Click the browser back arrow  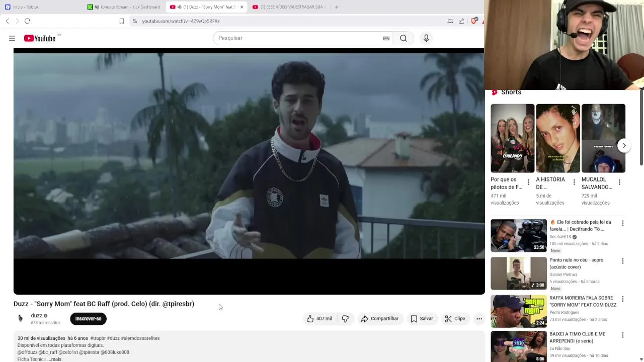pos(7,21)
